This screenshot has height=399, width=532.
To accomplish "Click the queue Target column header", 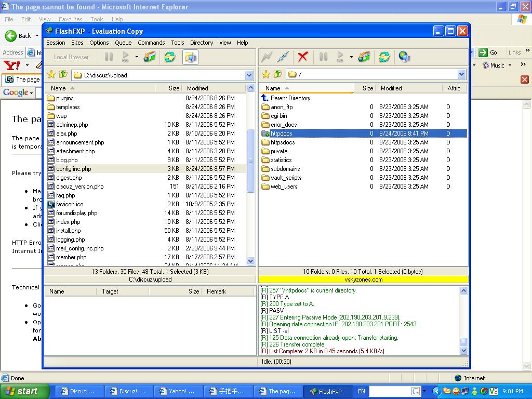I will 123,291.
